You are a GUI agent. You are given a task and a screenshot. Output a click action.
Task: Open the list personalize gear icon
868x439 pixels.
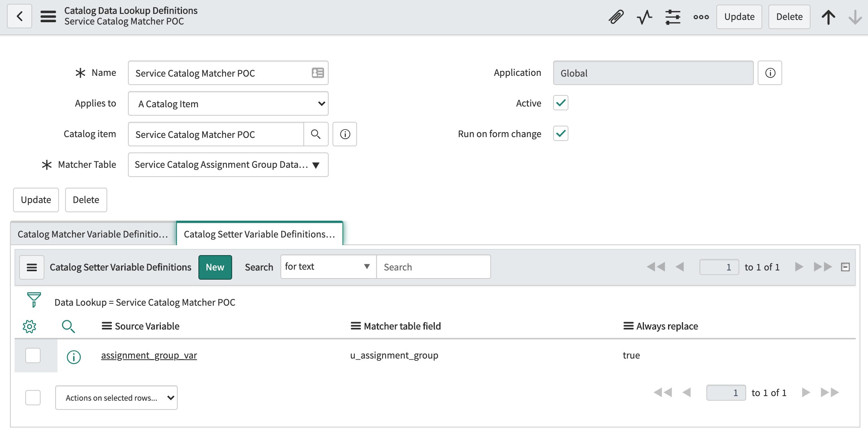pyautogui.click(x=30, y=326)
